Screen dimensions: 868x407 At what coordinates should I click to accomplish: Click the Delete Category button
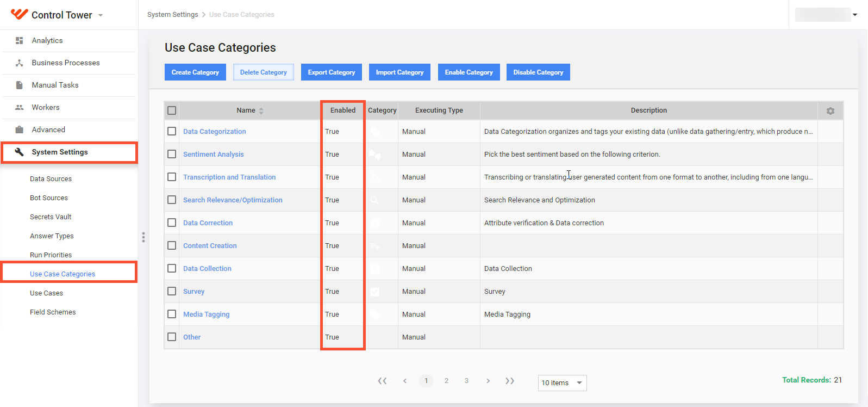pos(264,72)
